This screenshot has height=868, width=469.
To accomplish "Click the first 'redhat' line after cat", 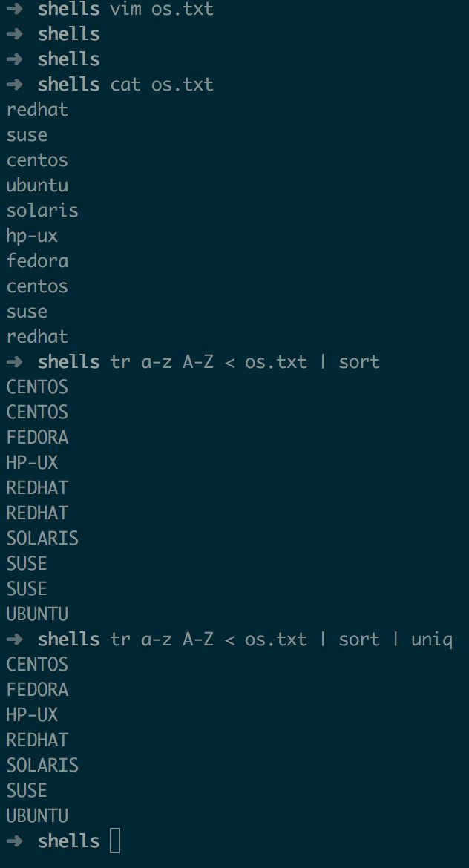I will [x=37, y=110].
